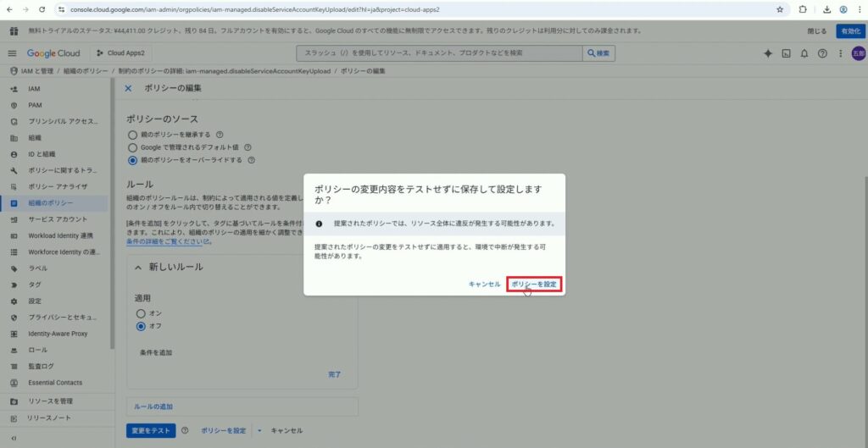Click the resource search input field
The image size is (868, 448).
pyautogui.click(x=437, y=53)
